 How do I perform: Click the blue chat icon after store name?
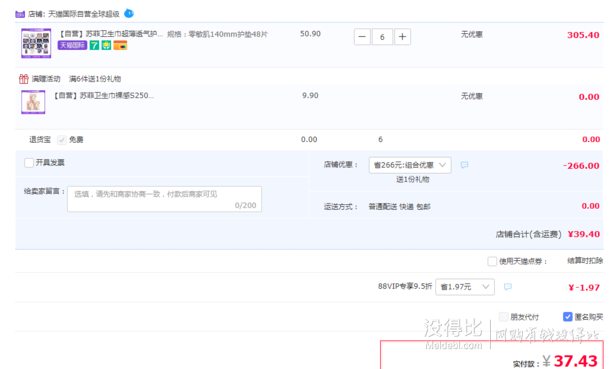(x=129, y=14)
